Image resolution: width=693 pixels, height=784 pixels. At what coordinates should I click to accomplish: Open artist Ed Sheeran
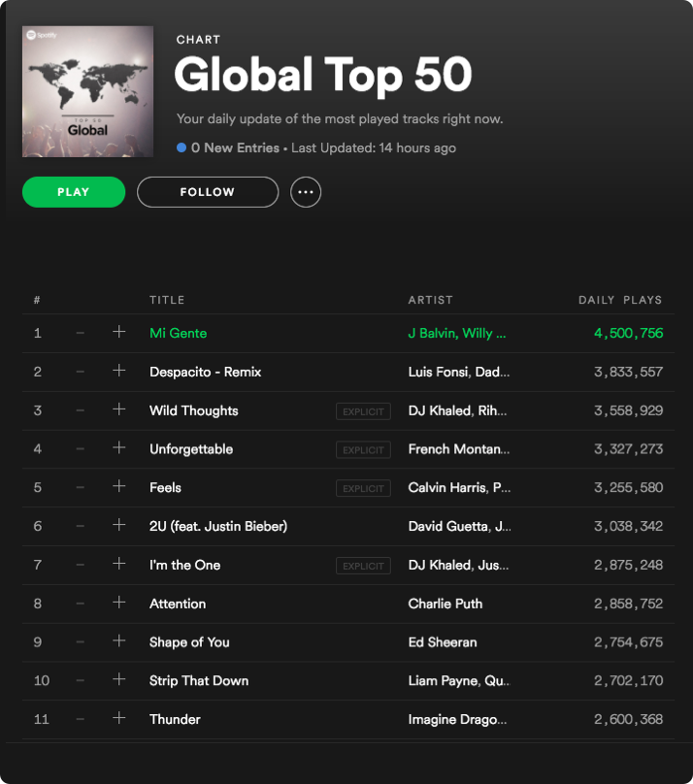pyautogui.click(x=443, y=642)
